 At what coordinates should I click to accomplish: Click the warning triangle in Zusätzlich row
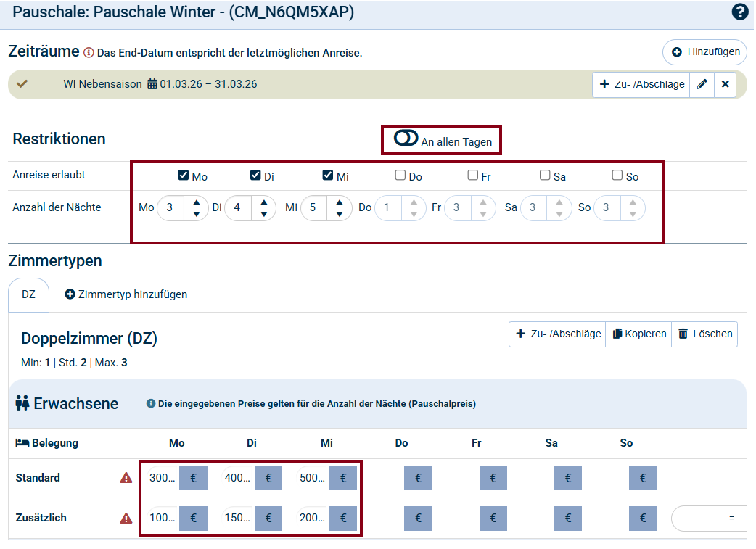[126, 519]
